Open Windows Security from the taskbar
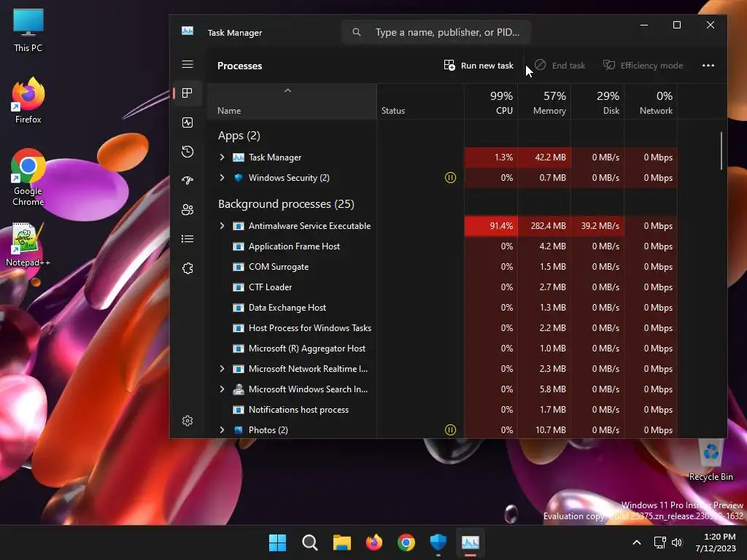 tap(438, 542)
